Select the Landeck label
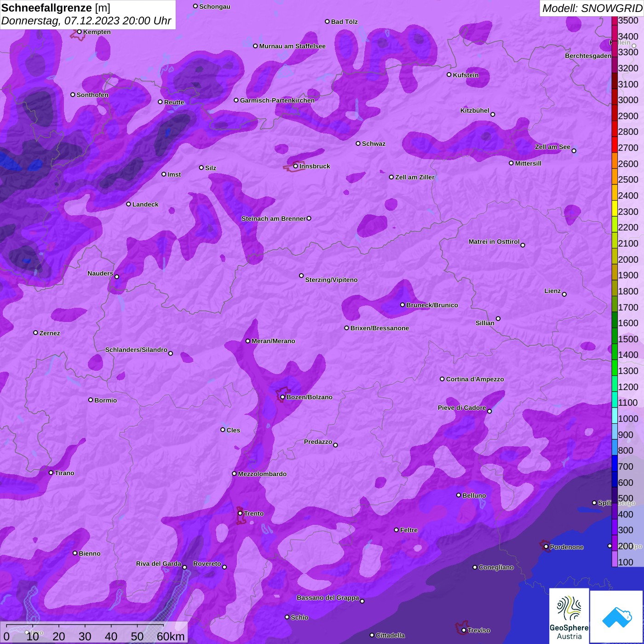Image resolution: width=644 pixels, height=644 pixels. pos(145,204)
